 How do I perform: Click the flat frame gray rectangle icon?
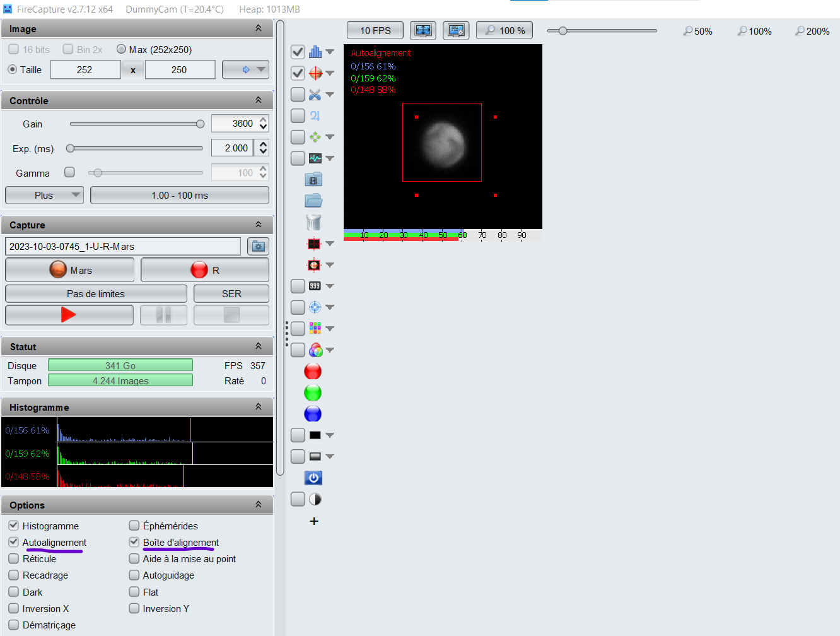[x=315, y=456]
